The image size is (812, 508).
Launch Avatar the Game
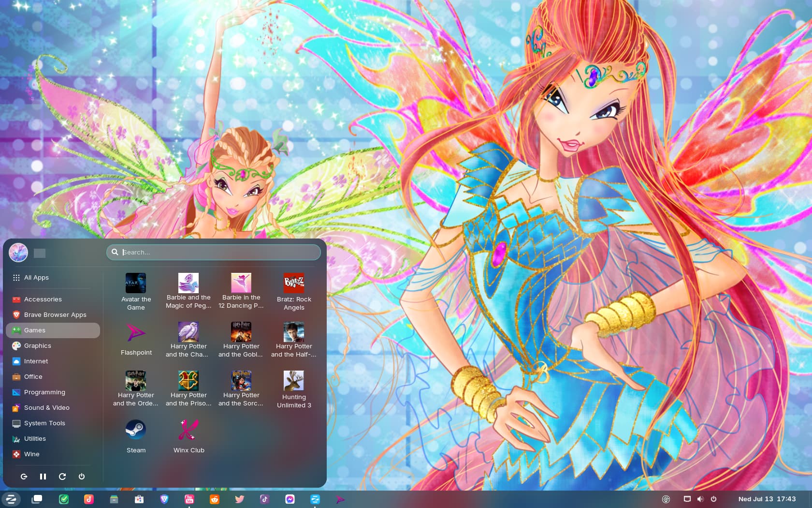(136, 292)
